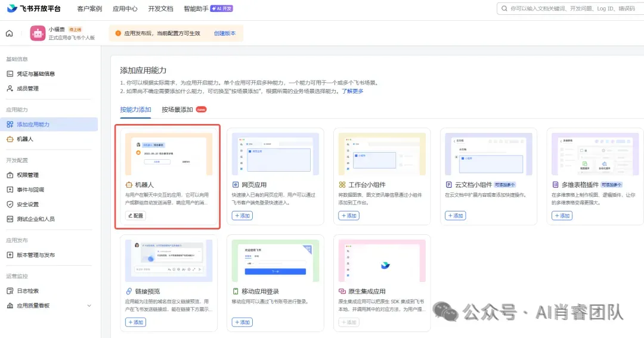Image resolution: width=644 pixels, height=338 pixels.
Task: Click the 创建版本 link
Action: click(x=225, y=33)
